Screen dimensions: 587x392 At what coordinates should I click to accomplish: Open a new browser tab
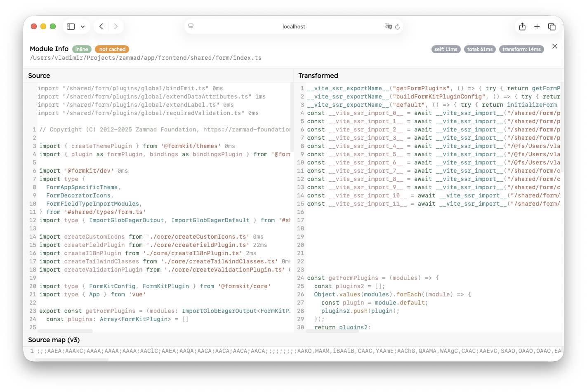pos(537,26)
